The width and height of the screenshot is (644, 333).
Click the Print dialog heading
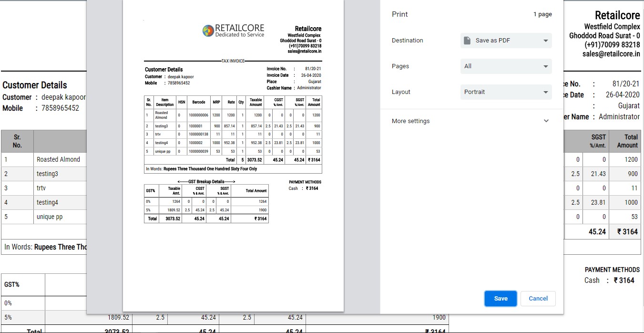tap(399, 14)
